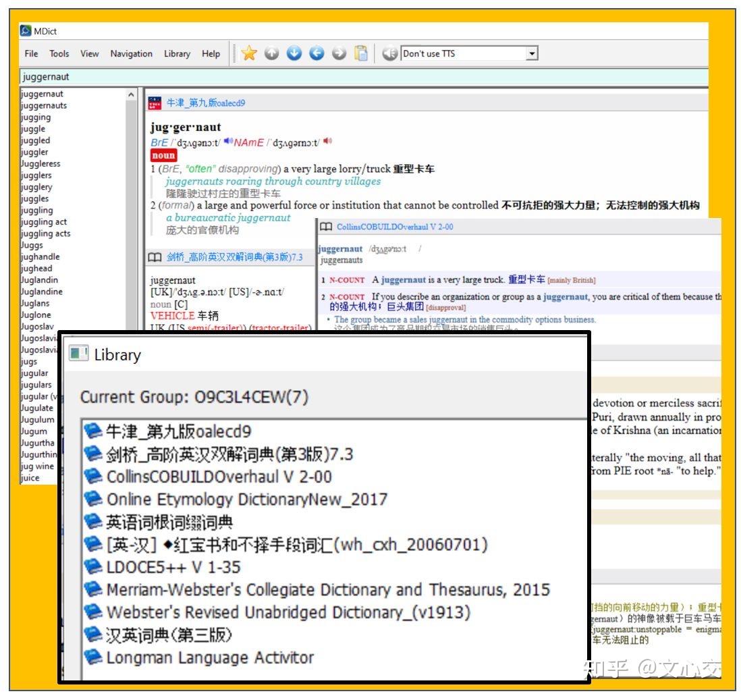The height and width of the screenshot is (700, 741).
Task: Select juggling act in the word list
Action: pyautogui.click(x=44, y=221)
